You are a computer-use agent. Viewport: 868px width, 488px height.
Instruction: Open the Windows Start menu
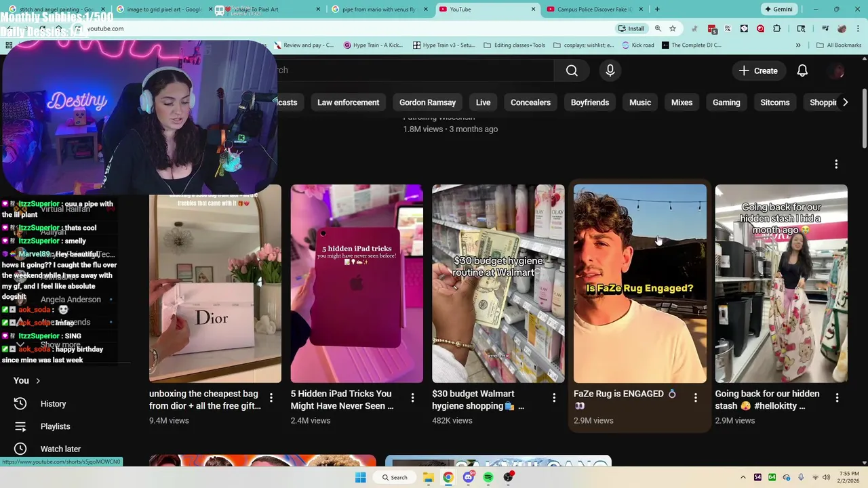point(361,477)
